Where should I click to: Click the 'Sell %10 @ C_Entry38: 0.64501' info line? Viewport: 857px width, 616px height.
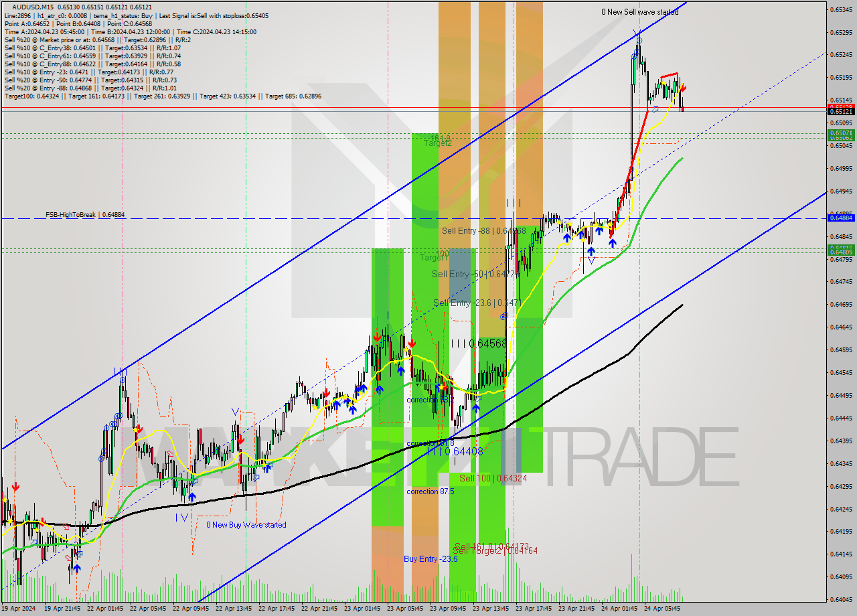pyautogui.click(x=92, y=48)
